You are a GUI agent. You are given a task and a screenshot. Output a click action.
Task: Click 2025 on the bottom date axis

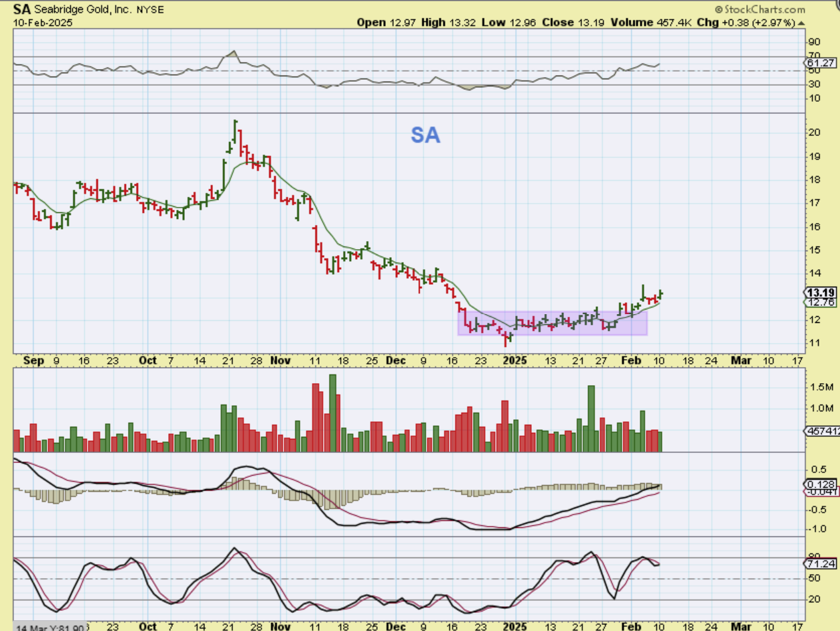pyautogui.click(x=516, y=626)
